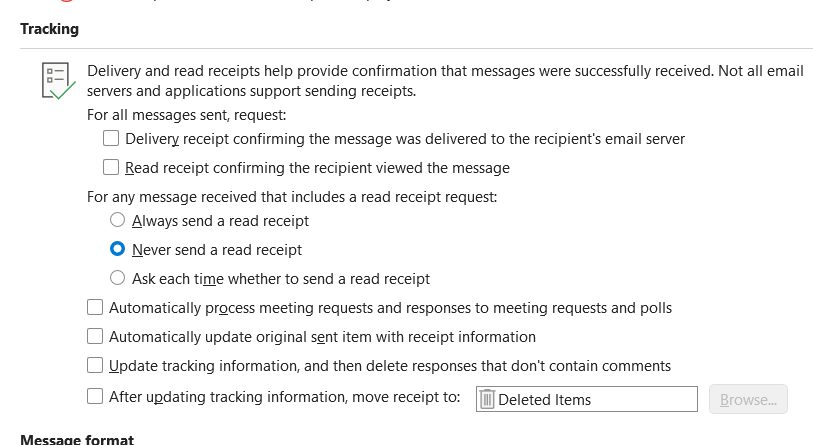
Task: Click the Deleted Items folder field
Action: [587, 399]
